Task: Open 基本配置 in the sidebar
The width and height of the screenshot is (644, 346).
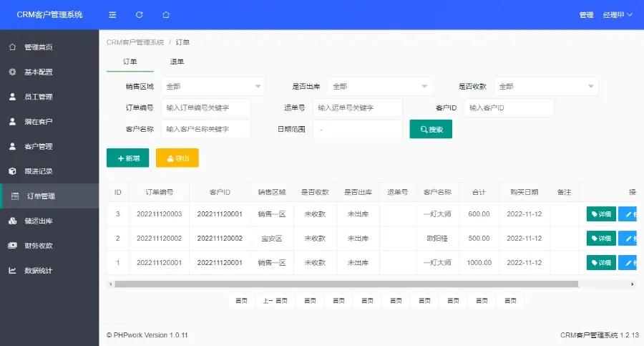Action: [49, 72]
